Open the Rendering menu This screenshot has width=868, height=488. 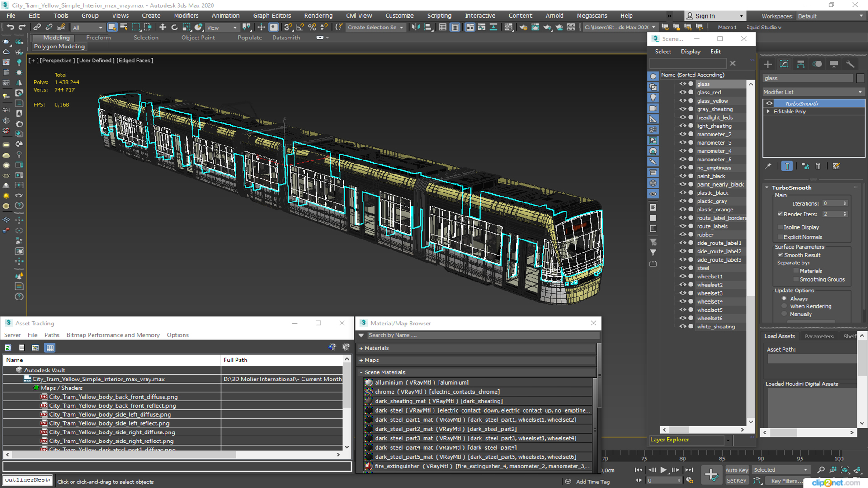click(x=318, y=15)
